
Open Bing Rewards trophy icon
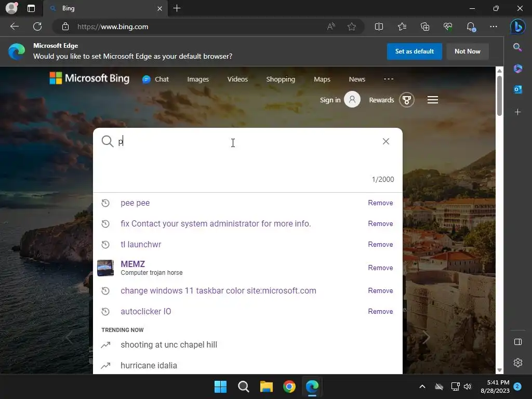(406, 100)
